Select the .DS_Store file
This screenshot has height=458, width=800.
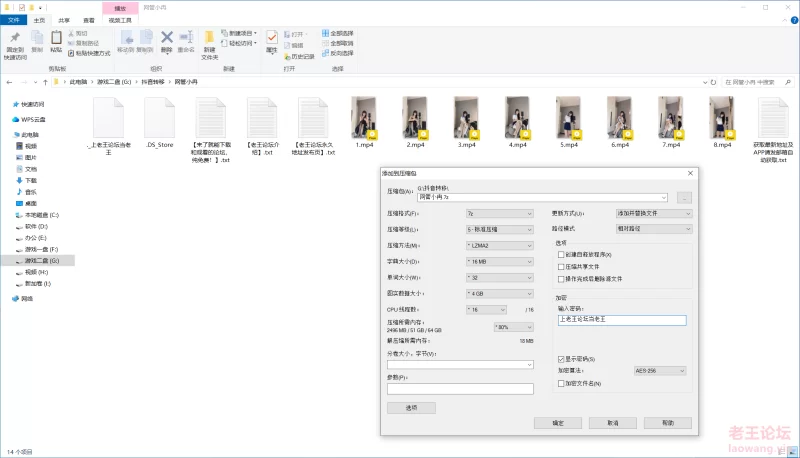pos(160,123)
